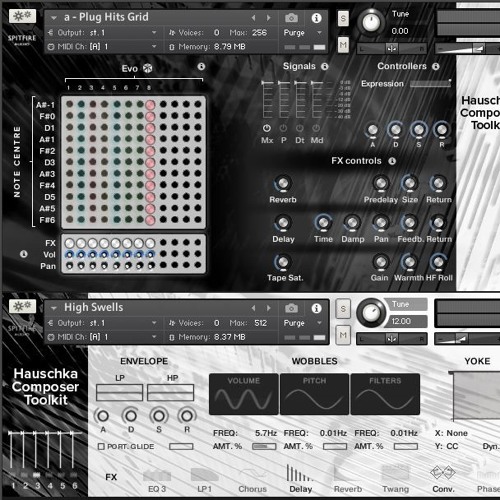Click the first FX row grid pin
Image resolution: width=500 pixels, height=500 pixels.
point(69,243)
